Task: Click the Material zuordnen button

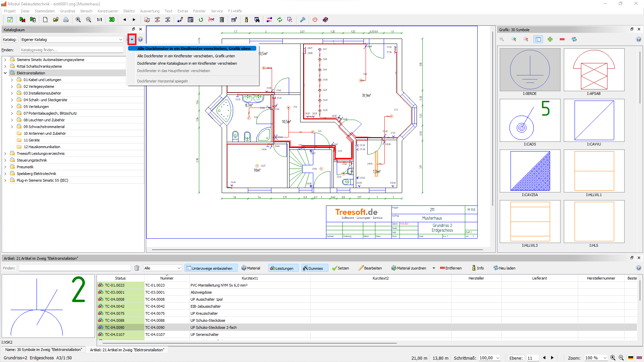Action: point(409,268)
